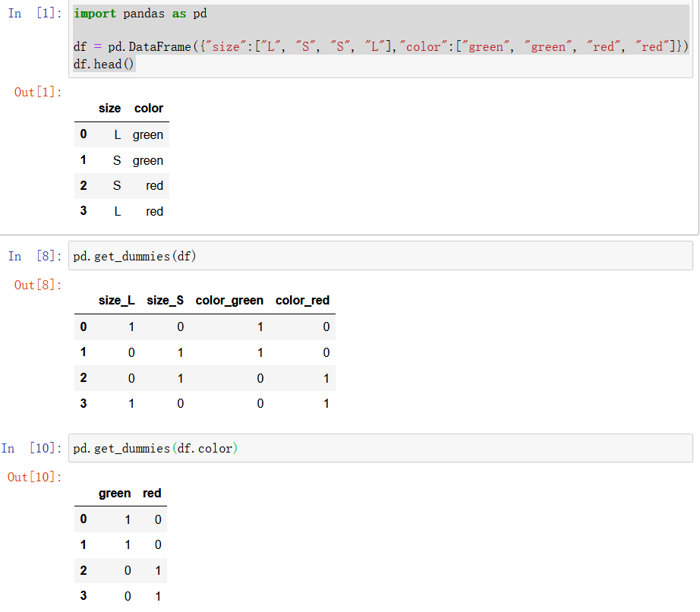Click the 'color_red' column header
Screen dimensions: 700x612
[x=302, y=301]
